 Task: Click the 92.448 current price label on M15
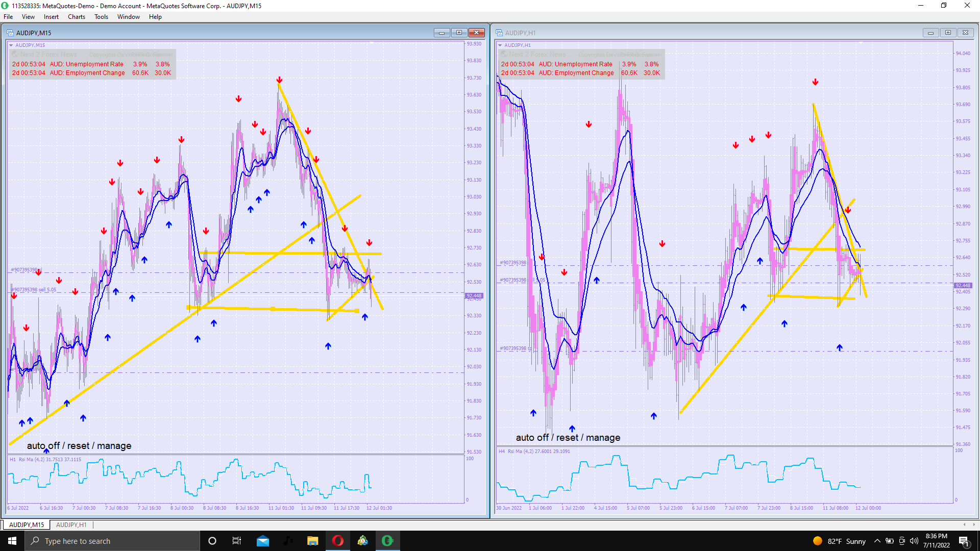pyautogui.click(x=474, y=296)
